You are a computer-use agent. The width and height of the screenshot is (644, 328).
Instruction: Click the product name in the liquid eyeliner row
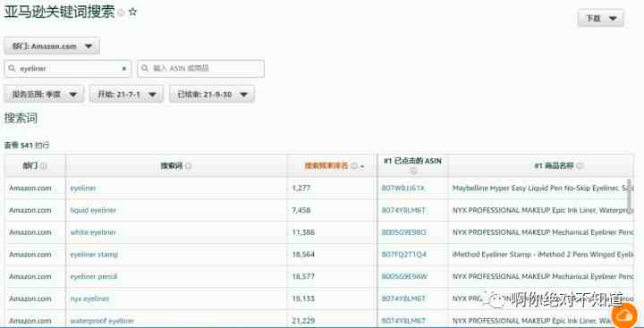click(543, 210)
